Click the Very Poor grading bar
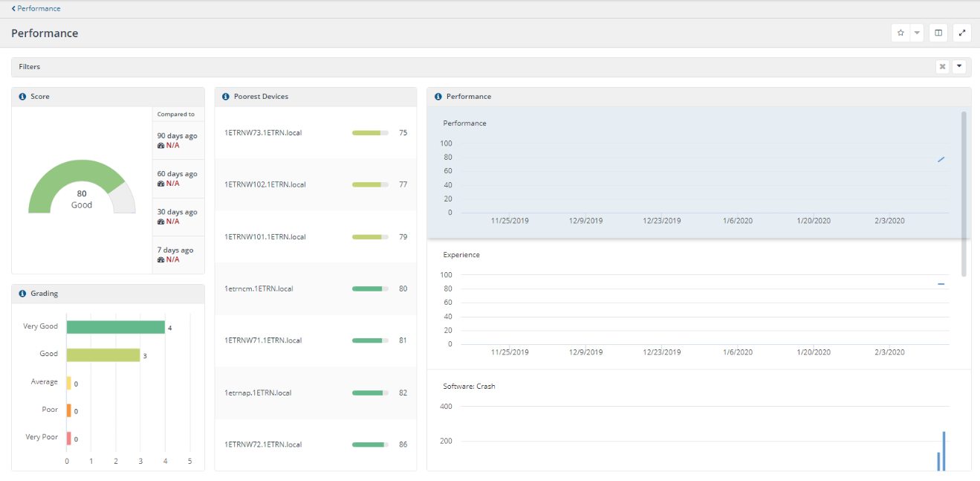980x481 pixels. (69, 439)
